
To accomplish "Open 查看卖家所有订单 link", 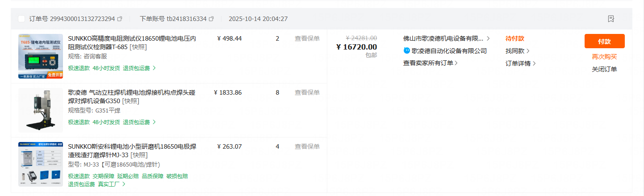I will [430, 63].
